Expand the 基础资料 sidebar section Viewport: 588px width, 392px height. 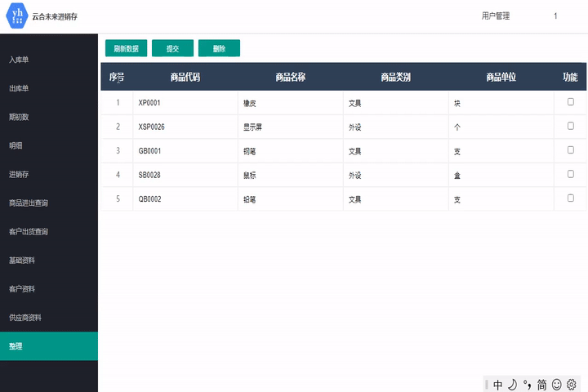coord(21,261)
